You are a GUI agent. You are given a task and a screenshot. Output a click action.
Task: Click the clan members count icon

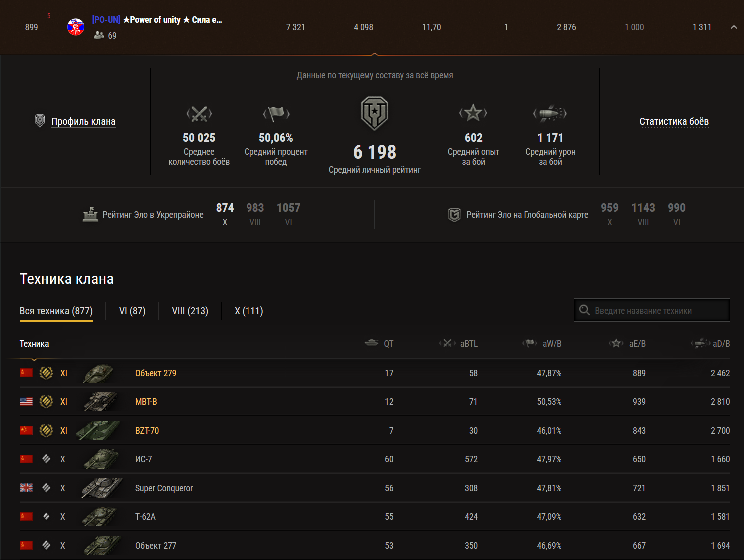tap(99, 35)
